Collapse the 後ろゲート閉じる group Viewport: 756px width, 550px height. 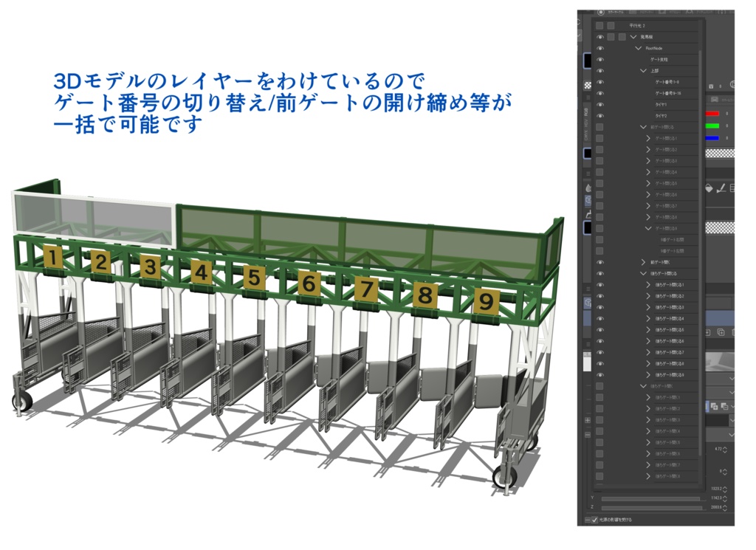(x=642, y=273)
